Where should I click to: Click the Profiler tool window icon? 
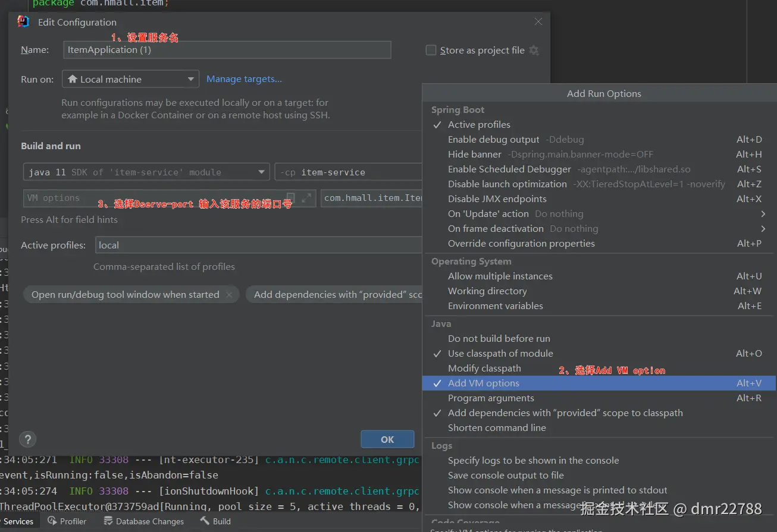(52, 521)
